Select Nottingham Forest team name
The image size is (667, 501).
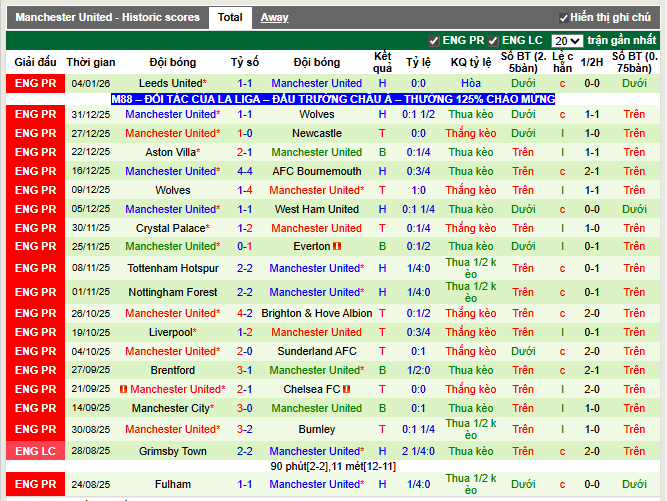click(173, 292)
